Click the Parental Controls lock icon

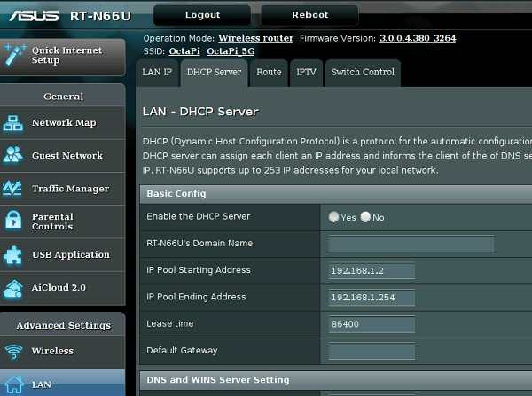[x=13, y=221]
